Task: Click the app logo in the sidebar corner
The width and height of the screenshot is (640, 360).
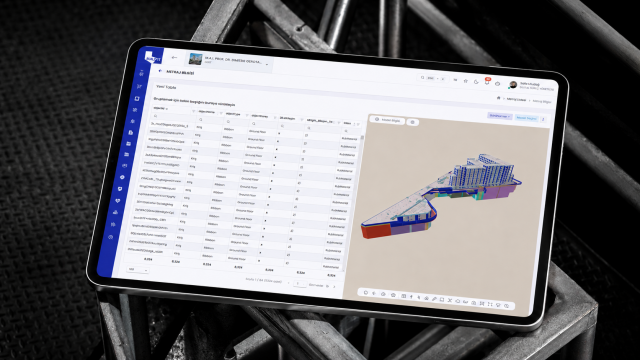Action: tap(154, 57)
